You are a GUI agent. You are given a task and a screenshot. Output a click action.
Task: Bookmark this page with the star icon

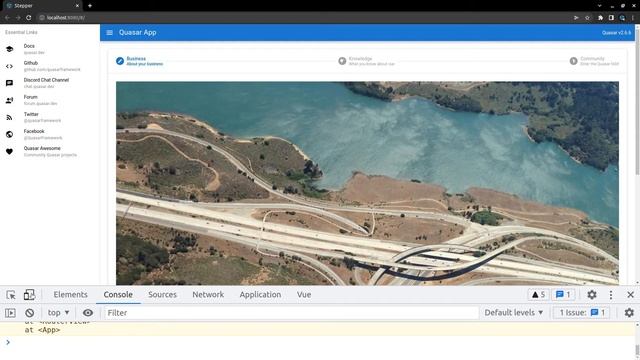(587, 18)
